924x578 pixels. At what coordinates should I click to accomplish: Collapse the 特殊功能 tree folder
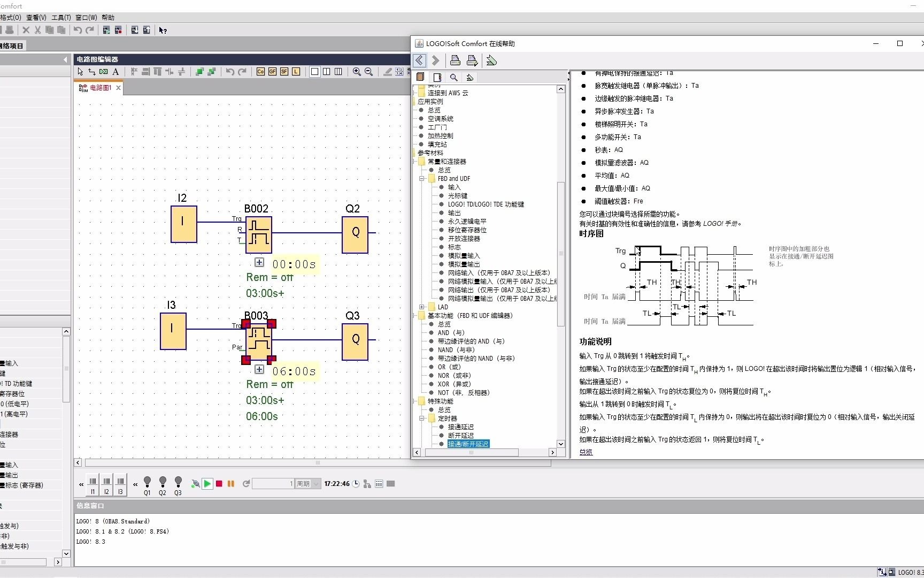(x=422, y=401)
